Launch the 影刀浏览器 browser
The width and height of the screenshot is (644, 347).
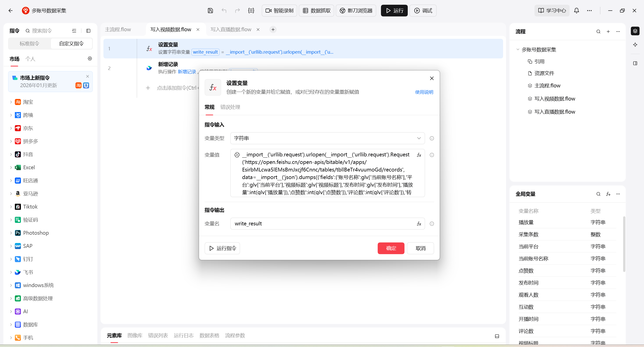[x=356, y=11]
